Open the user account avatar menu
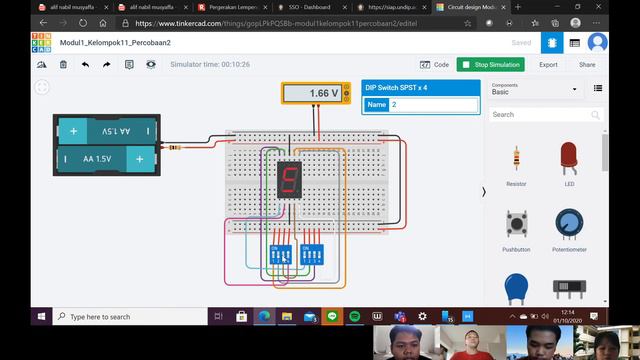Image resolution: width=640 pixels, height=360 pixels. (x=598, y=43)
